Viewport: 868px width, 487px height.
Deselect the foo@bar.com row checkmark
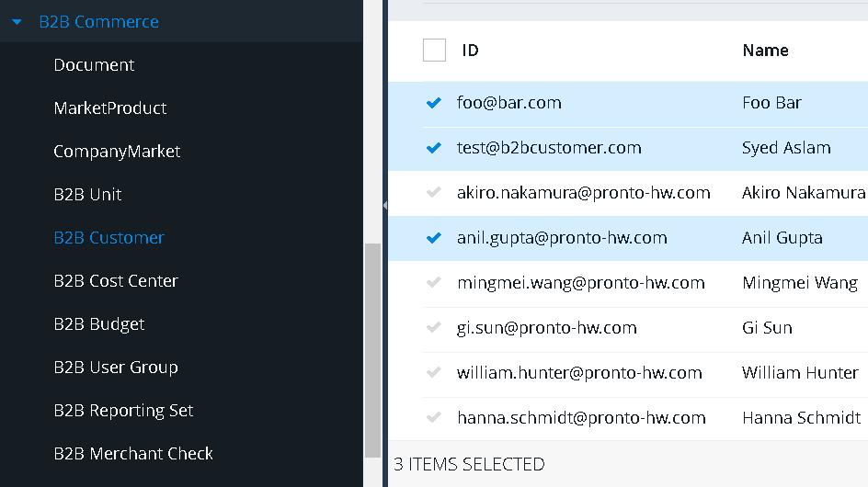click(x=434, y=103)
